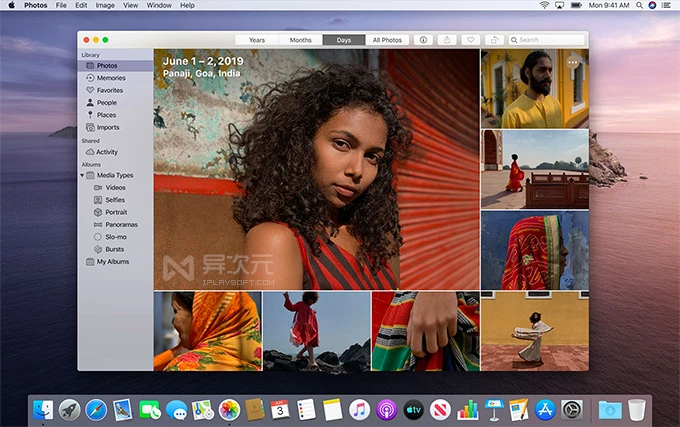Click the Share icon in the toolbar
Image resolution: width=680 pixels, height=427 pixels.
tap(447, 40)
